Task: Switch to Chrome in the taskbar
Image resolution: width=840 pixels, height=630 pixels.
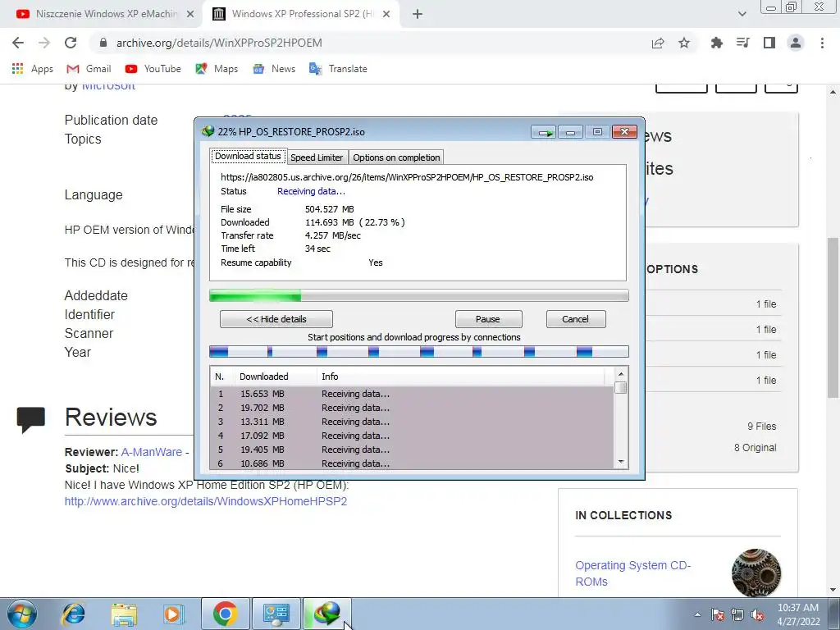Action: [225, 614]
